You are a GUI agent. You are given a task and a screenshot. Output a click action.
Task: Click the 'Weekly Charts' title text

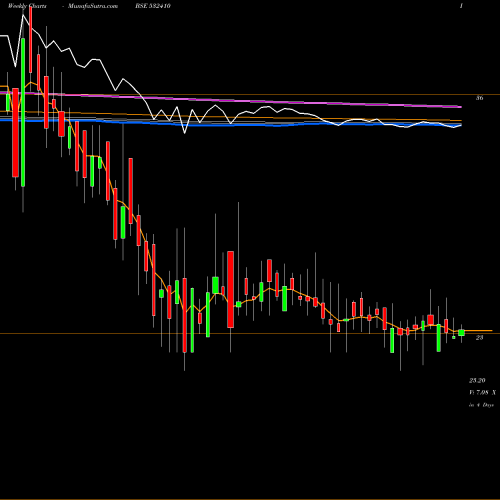[27, 6]
